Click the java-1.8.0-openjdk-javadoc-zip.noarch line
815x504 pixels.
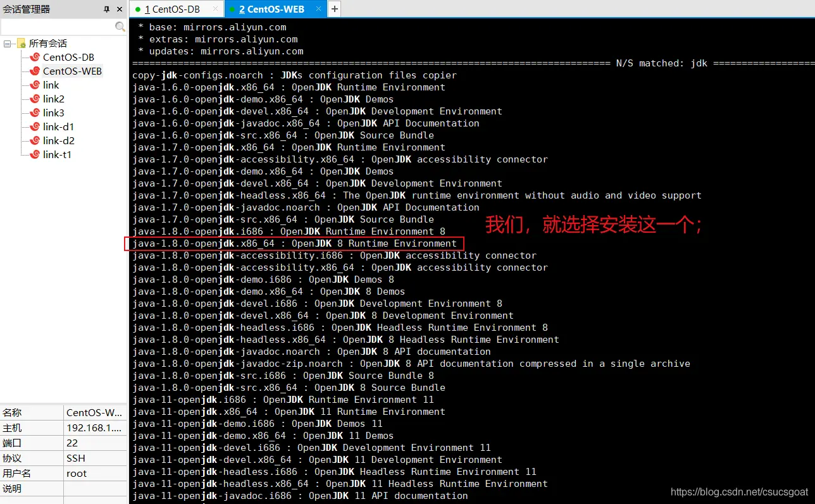411,364
